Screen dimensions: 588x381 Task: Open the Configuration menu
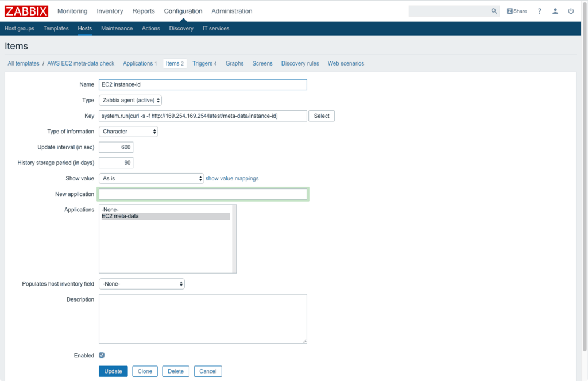pyautogui.click(x=183, y=11)
